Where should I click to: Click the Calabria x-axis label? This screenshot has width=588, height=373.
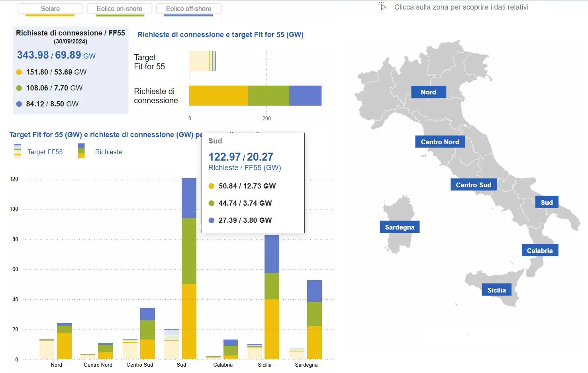point(223,365)
